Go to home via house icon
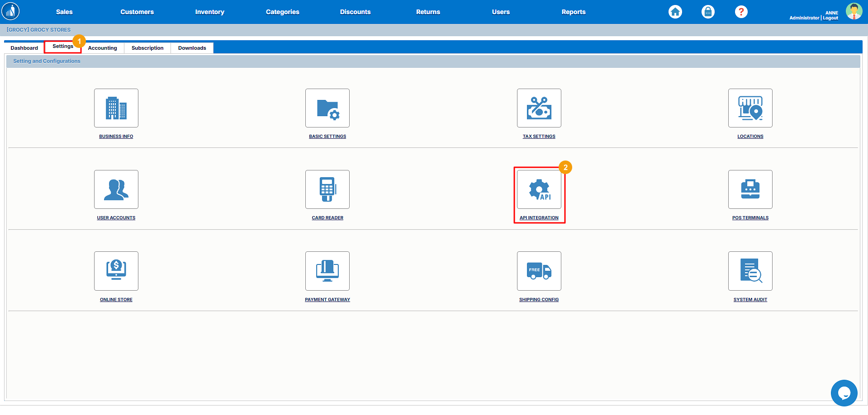The width and height of the screenshot is (868, 415). tap(675, 12)
